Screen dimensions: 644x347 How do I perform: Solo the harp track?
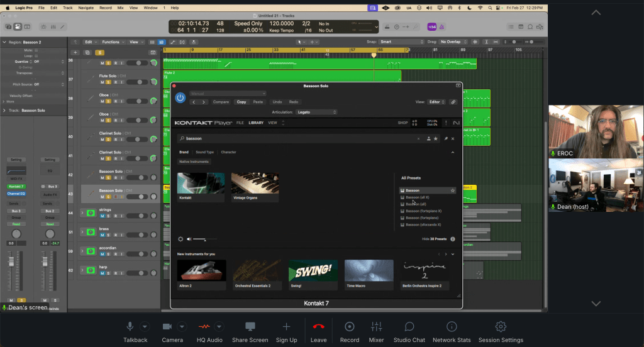coord(108,274)
